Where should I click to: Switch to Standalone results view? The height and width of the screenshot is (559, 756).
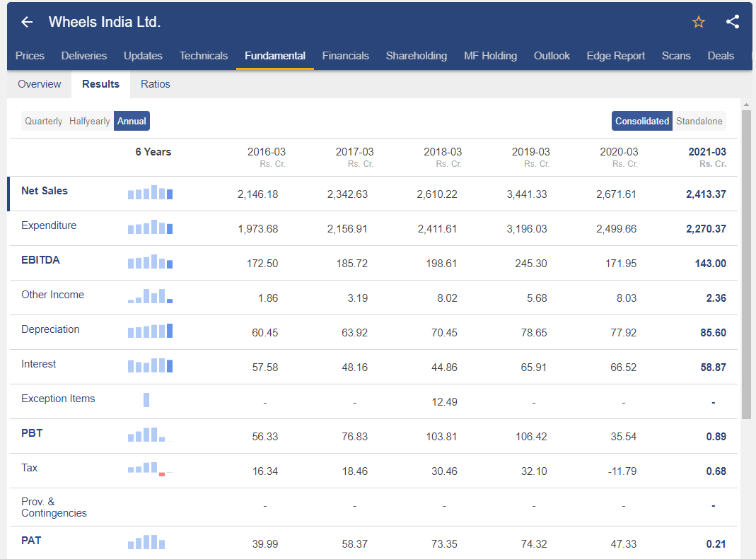699,121
